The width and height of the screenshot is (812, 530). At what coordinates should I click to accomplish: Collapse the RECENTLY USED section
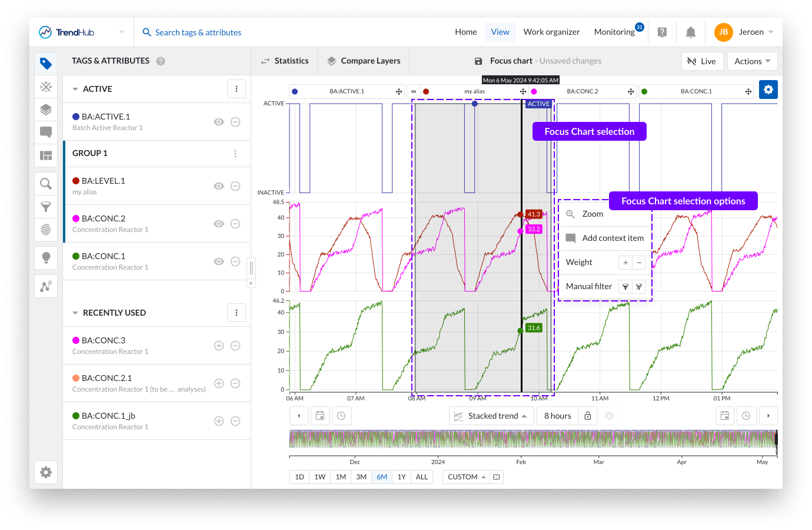point(75,313)
